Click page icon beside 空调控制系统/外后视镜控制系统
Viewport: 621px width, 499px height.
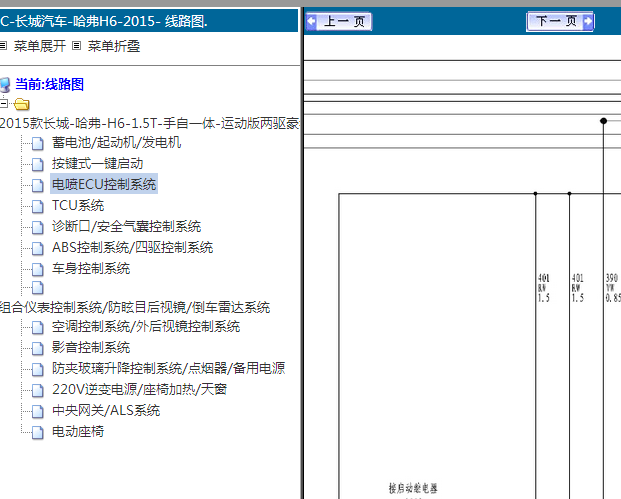click(x=38, y=328)
